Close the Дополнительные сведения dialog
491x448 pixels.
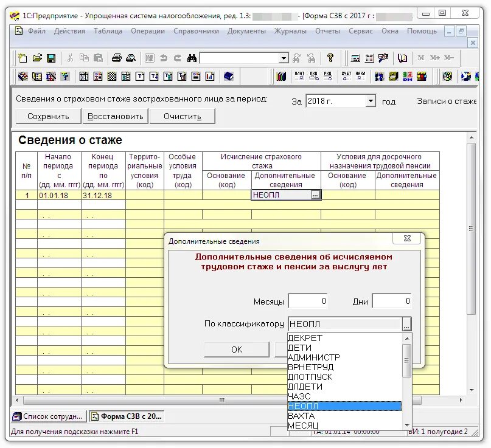(x=407, y=238)
